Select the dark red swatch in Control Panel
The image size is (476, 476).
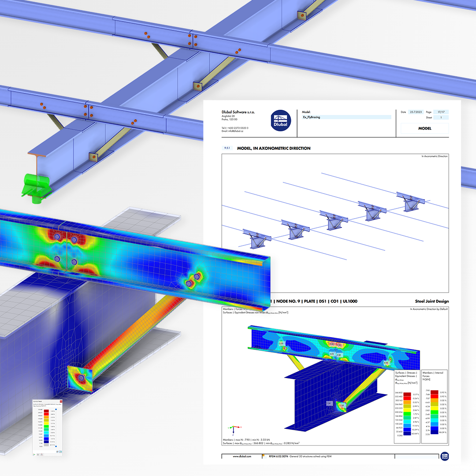coord(46,411)
